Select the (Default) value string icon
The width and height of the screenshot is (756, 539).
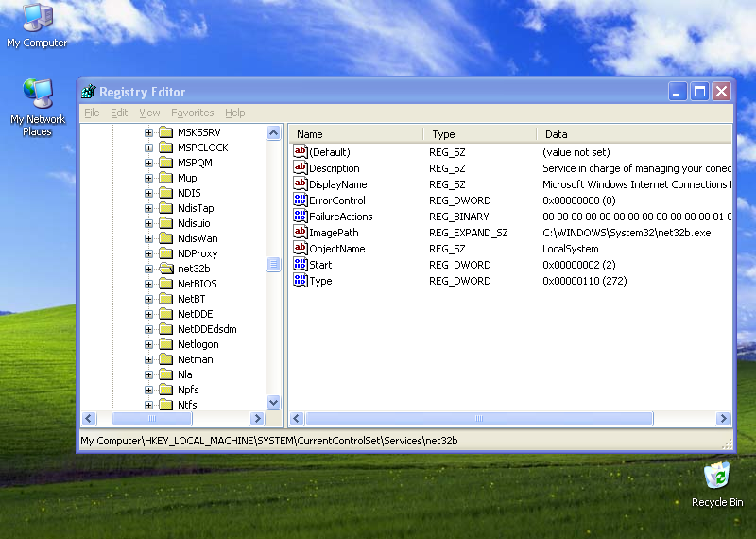300,152
